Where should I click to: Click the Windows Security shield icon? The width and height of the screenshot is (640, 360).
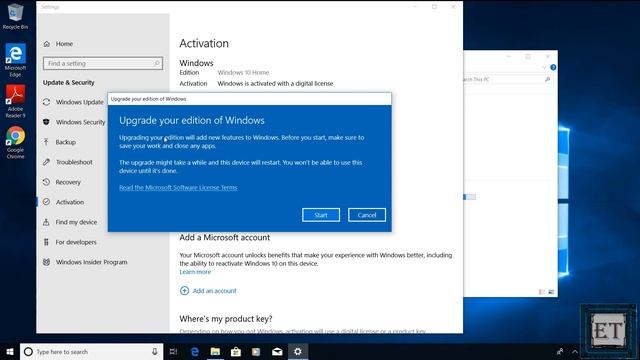pos(47,122)
